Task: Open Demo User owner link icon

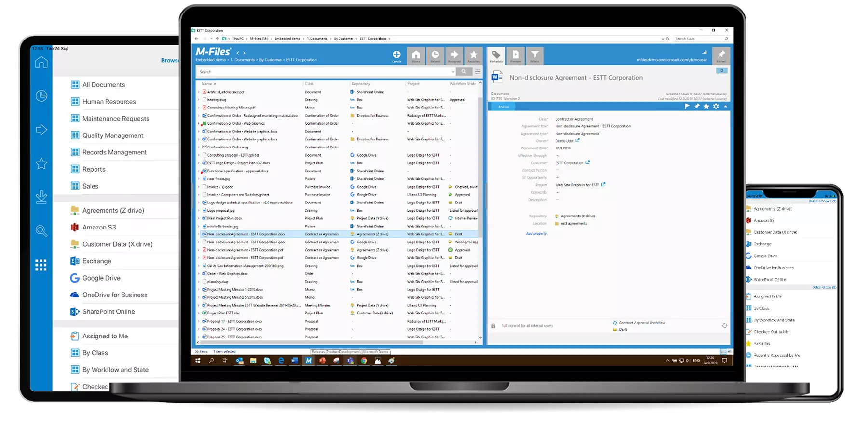Action: tap(578, 141)
